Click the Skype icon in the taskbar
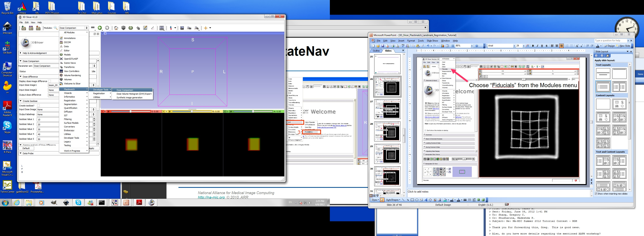 tap(78, 202)
